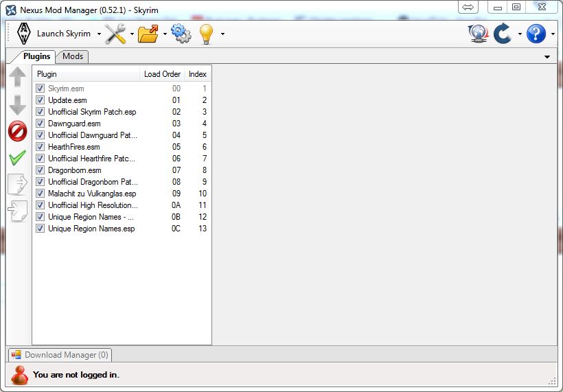The height and width of the screenshot is (392, 563).
Task: Expand the Launch Skyrim dropdown arrow
Action: [99, 34]
